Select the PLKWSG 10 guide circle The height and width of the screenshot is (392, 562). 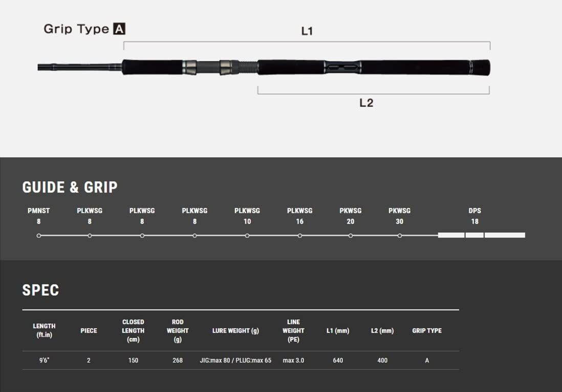(x=247, y=235)
